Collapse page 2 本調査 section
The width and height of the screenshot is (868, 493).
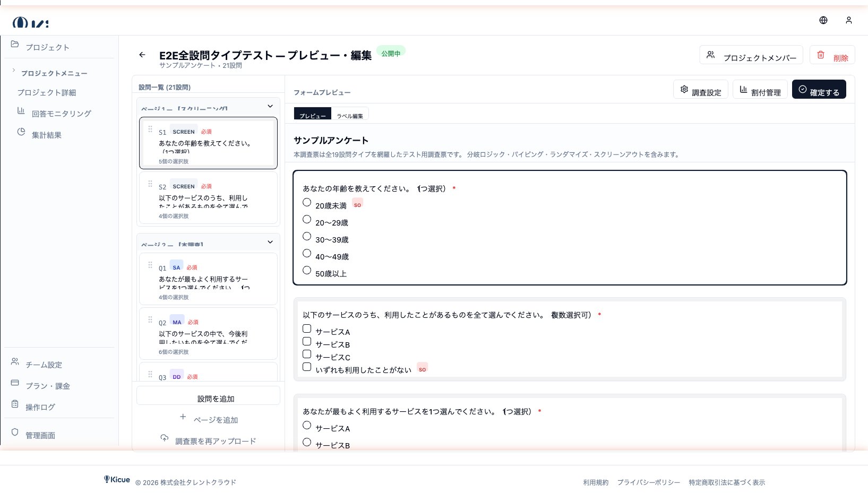[x=270, y=243]
